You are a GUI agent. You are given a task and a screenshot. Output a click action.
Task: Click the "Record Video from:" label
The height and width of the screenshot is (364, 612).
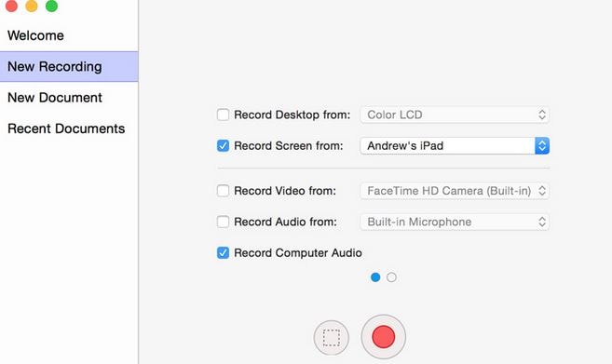285,191
